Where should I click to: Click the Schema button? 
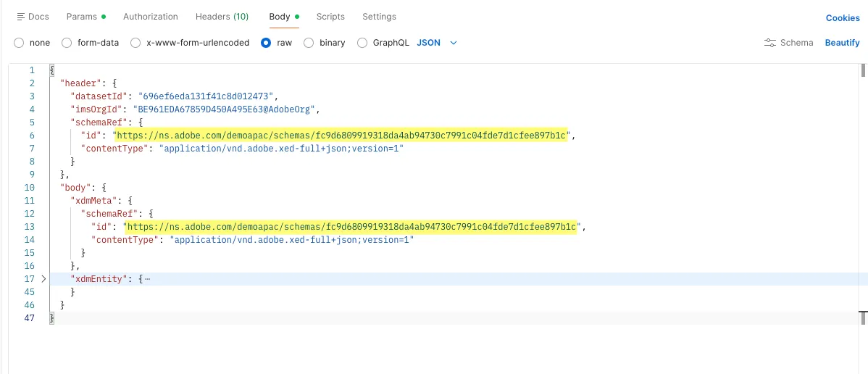tap(788, 43)
